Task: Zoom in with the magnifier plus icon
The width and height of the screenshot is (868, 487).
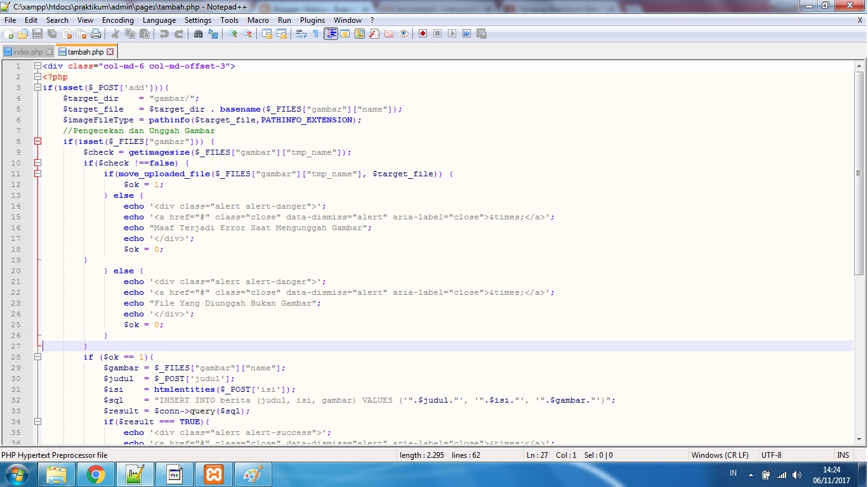Action: pos(232,34)
